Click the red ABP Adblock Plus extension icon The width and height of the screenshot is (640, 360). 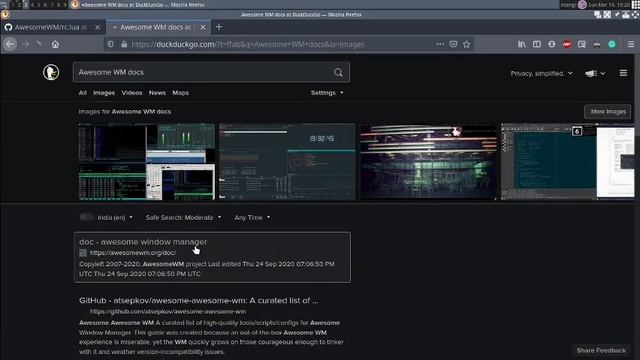(567, 44)
